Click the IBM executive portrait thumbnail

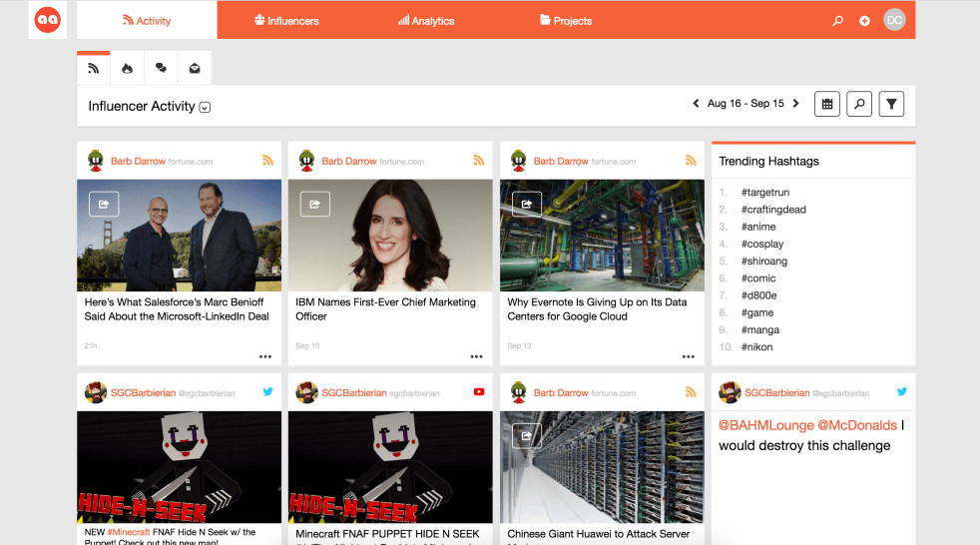click(x=390, y=236)
